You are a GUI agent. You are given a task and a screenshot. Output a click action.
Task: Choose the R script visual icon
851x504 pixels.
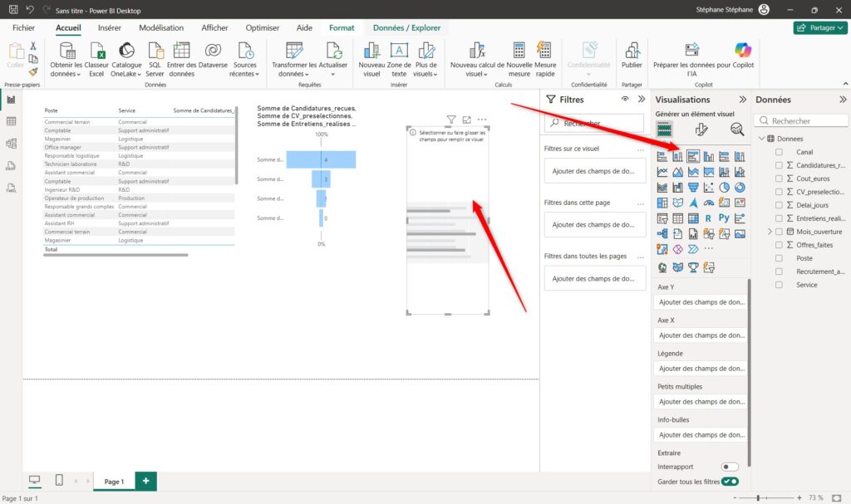tap(709, 218)
